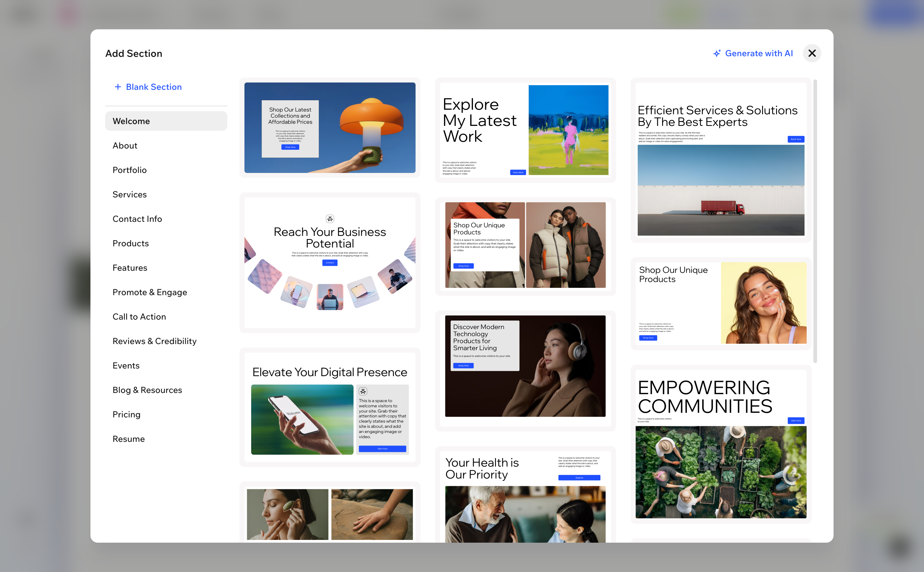This screenshot has height=572, width=924.
Task: Click the logo icon above Reach Your Business Potential
Action: point(330,219)
